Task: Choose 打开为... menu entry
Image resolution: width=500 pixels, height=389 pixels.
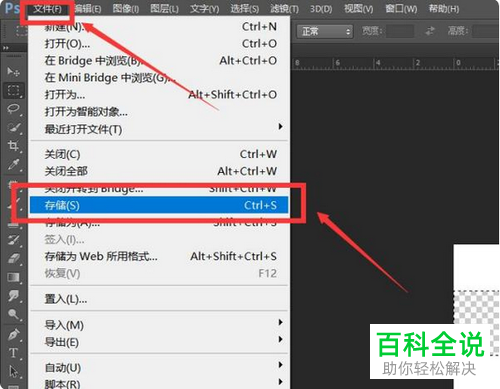Action: 159,94
